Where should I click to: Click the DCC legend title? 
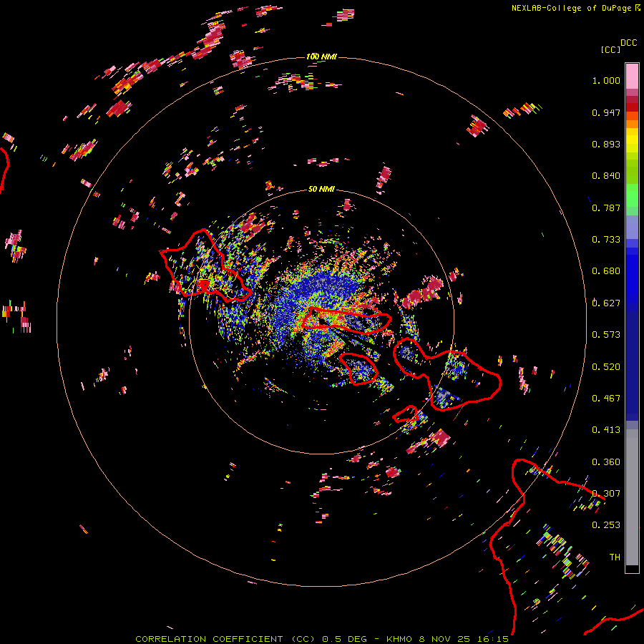[x=628, y=43]
